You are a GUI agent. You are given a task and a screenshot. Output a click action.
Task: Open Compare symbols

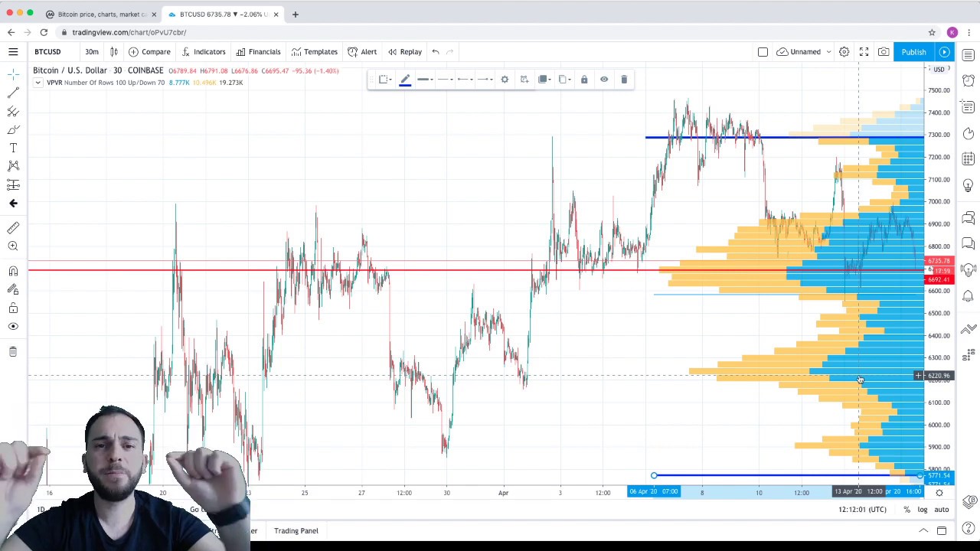tap(150, 51)
